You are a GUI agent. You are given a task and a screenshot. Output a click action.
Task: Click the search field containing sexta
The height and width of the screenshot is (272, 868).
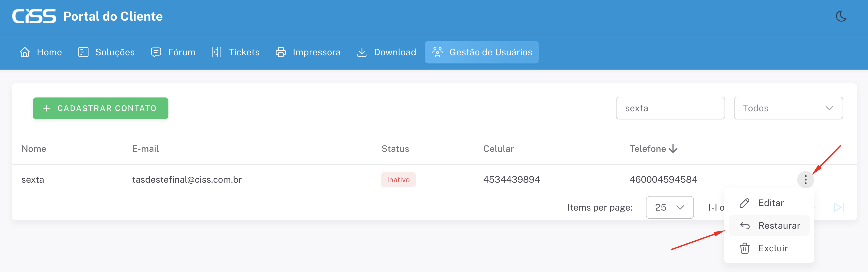click(x=670, y=108)
